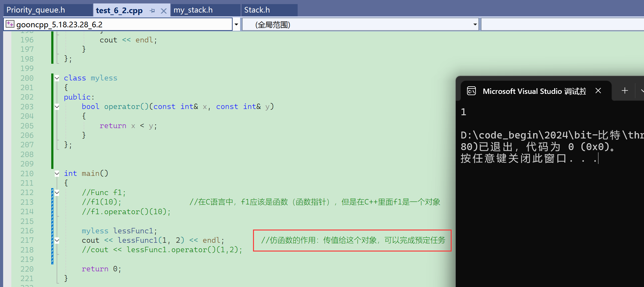Close the test_6_2.cpp tab
Viewport: 644px width, 287px height.
click(x=164, y=11)
